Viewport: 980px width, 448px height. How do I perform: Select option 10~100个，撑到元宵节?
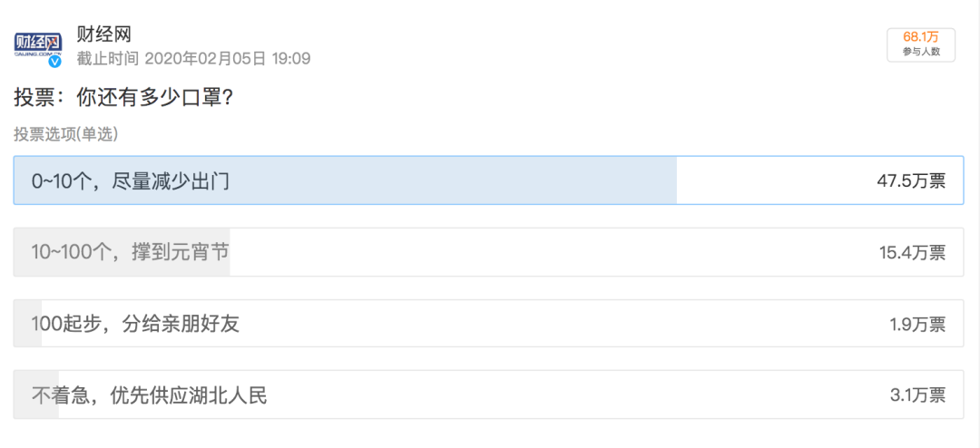coord(488,252)
